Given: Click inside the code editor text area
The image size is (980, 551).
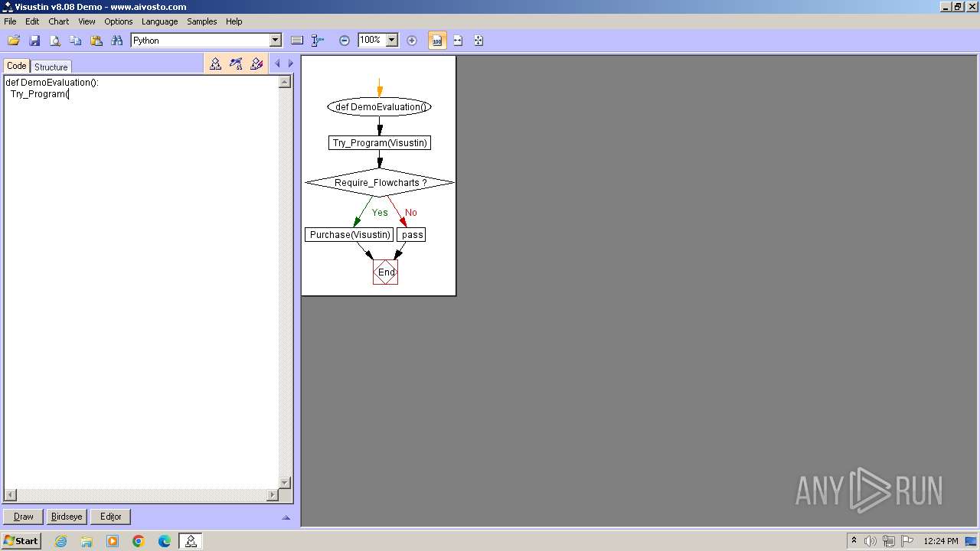Looking at the screenshot, I should coord(142,283).
